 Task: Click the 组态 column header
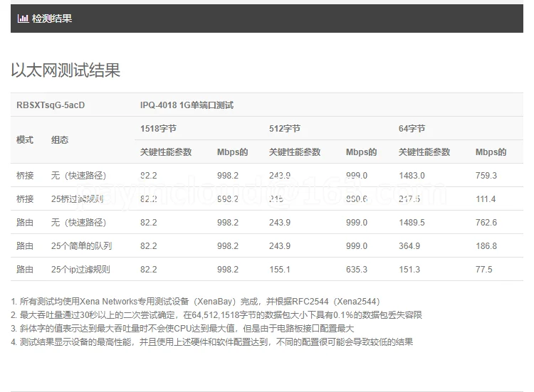[60, 140]
